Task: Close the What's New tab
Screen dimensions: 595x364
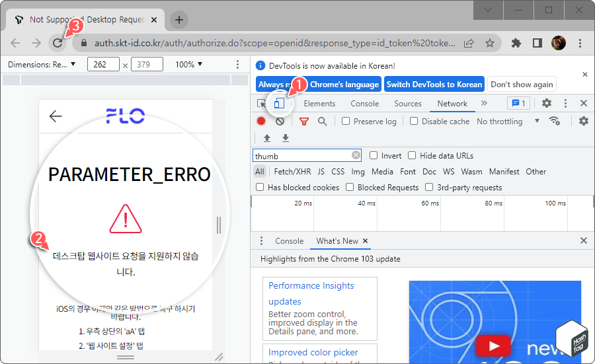Action: pos(365,240)
